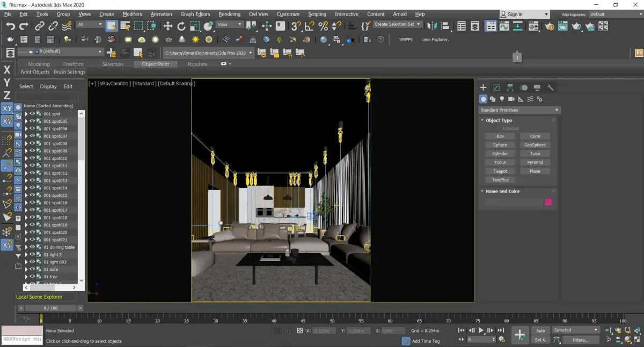Click the Mirror tool icon
Viewport: 644px width, 347px height.
click(432, 26)
